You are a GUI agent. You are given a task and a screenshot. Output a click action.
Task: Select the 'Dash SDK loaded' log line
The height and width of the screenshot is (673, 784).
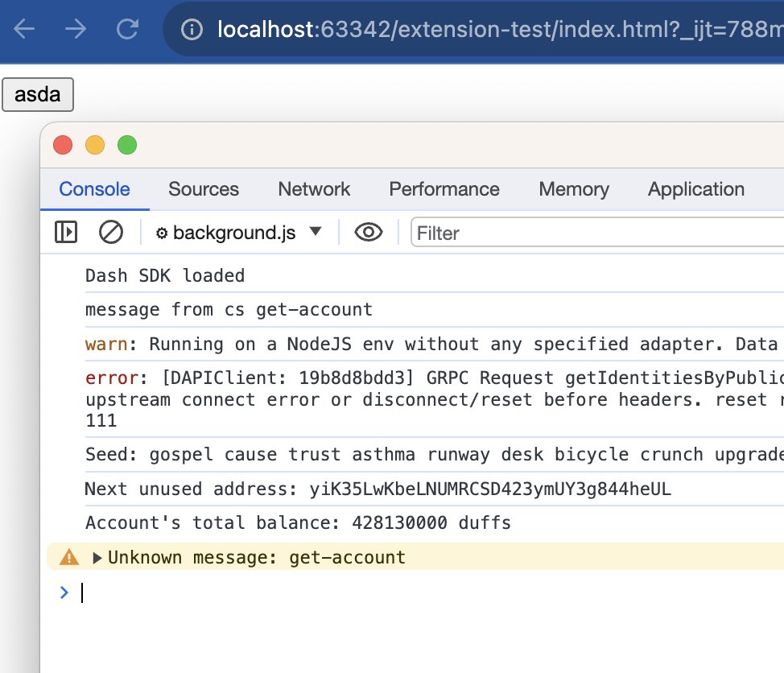pyautogui.click(x=165, y=275)
